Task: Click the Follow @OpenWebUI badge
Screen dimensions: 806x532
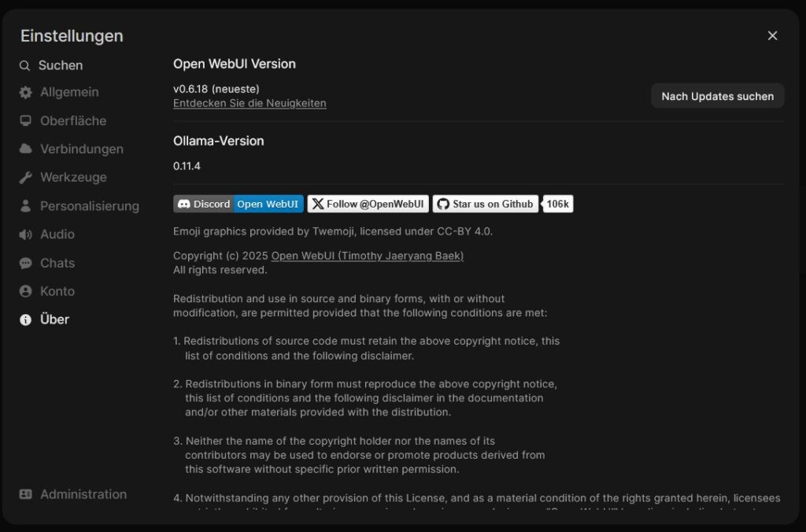Action: (x=368, y=204)
